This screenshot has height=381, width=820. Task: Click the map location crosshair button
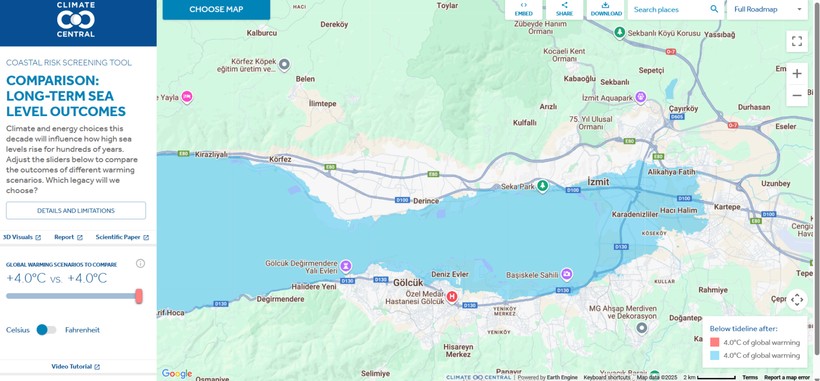coord(796,299)
